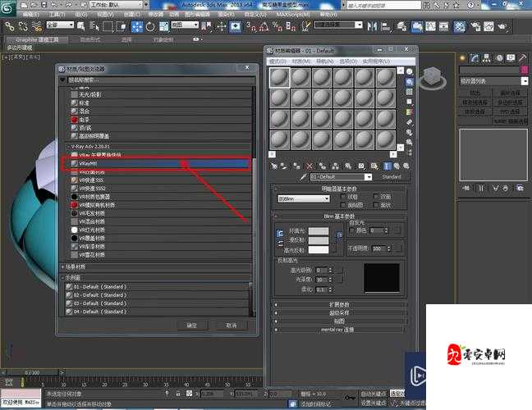
Task: Enable the 面贴图 face map checkbox
Action: point(343,205)
